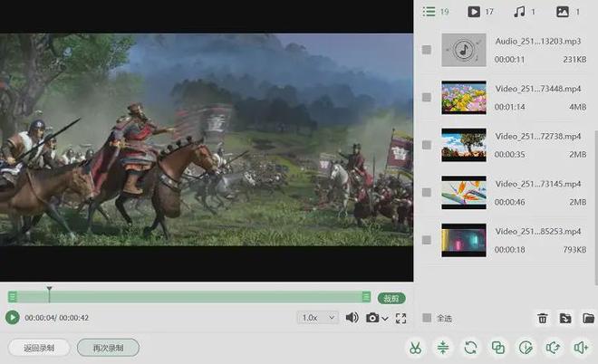Click the green trim timeline bar

188,297
